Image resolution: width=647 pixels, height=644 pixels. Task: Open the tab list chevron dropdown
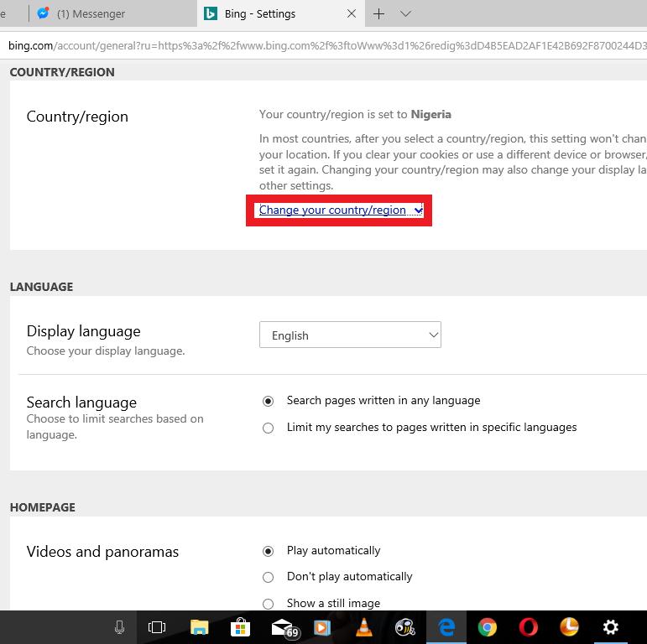(405, 14)
